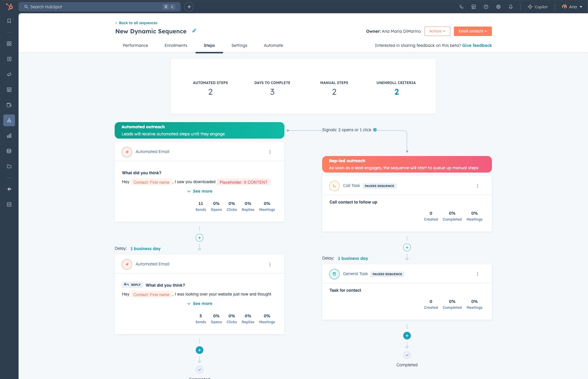Click the Give feedback link
588x379 pixels.
[x=477, y=45]
